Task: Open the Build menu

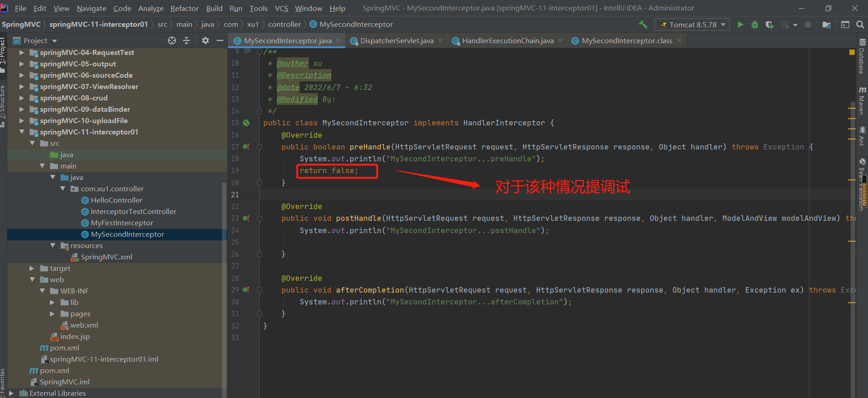Action: coord(214,8)
